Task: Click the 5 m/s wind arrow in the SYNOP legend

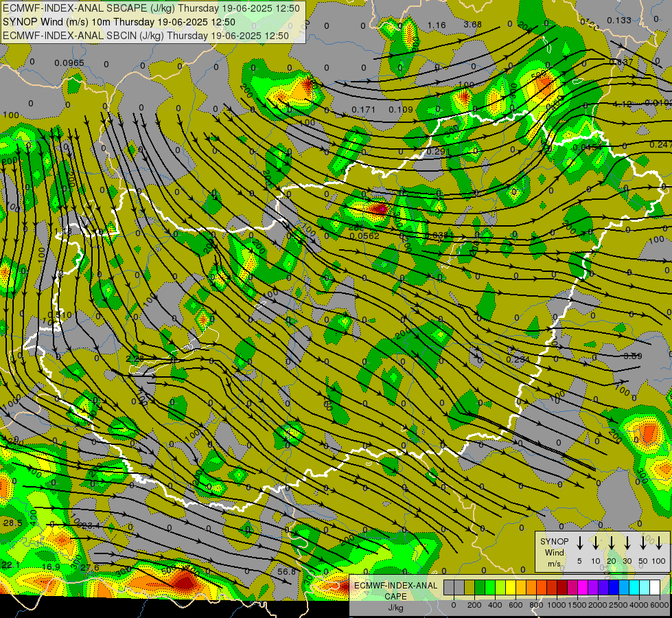Action: pos(579,543)
